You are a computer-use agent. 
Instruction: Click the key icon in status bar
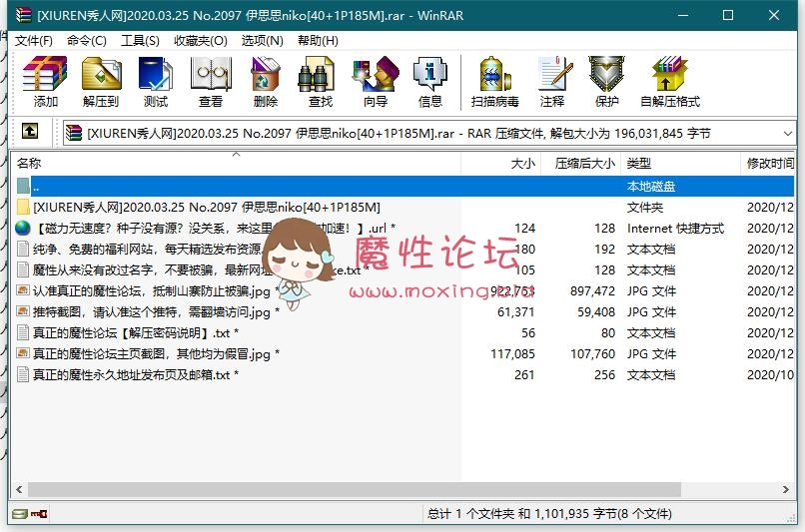click(39, 513)
